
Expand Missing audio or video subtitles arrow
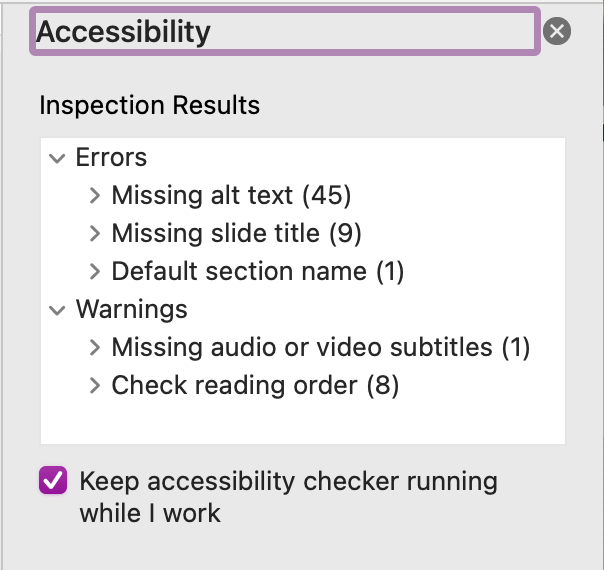tap(95, 348)
